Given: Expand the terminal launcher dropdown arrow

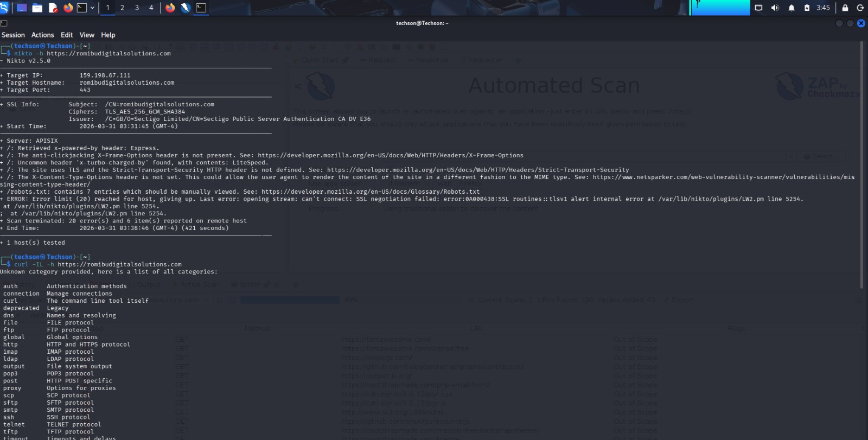Looking at the screenshot, I should click(x=92, y=8).
